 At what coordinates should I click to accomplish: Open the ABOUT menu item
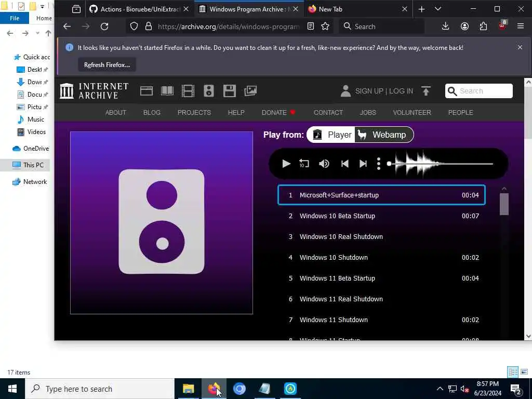coord(116,112)
